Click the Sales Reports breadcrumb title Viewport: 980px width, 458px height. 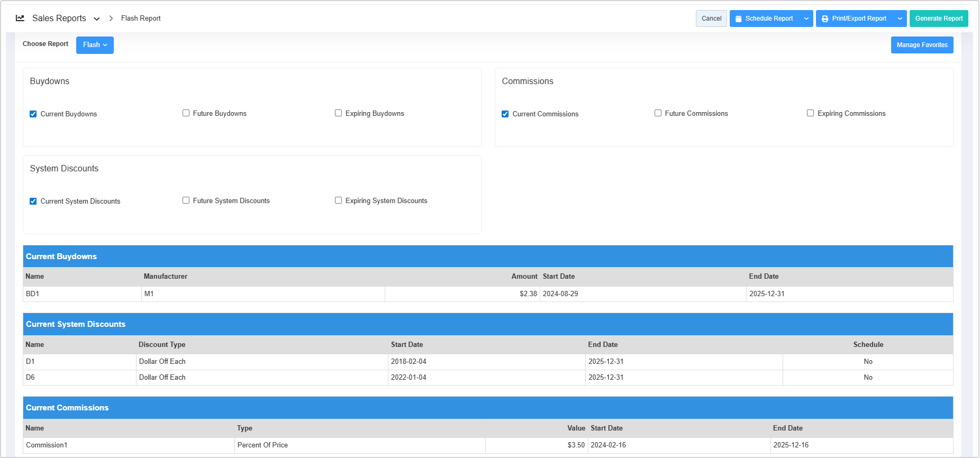[x=59, y=19]
